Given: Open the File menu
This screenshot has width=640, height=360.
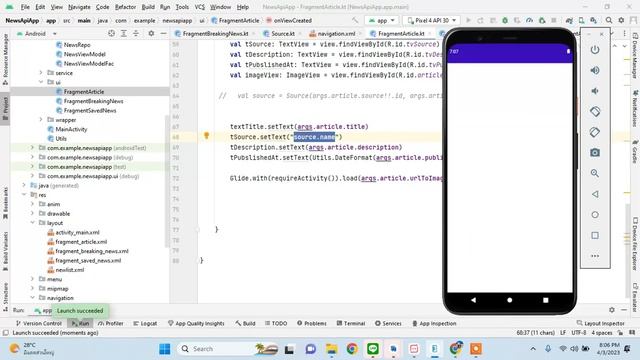Looking at the screenshot, I should [25, 7].
